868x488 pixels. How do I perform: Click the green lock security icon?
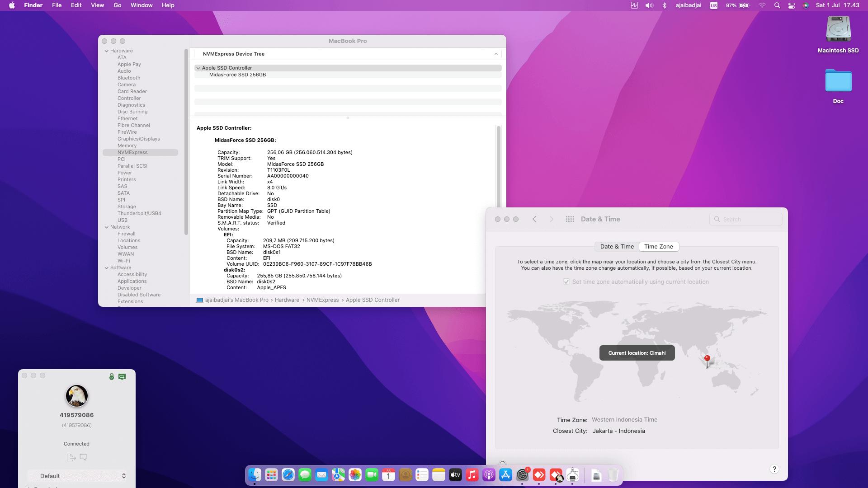point(111,376)
